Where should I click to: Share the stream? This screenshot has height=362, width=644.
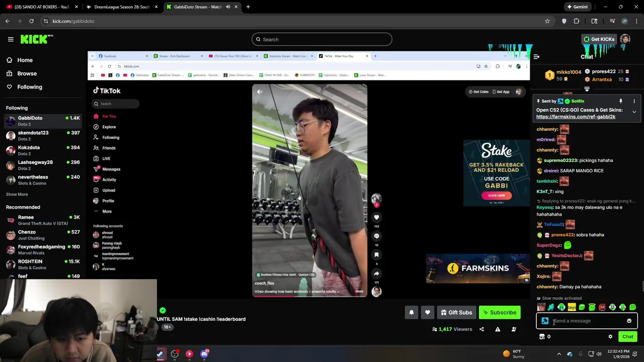pyautogui.click(x=481, y=329)
